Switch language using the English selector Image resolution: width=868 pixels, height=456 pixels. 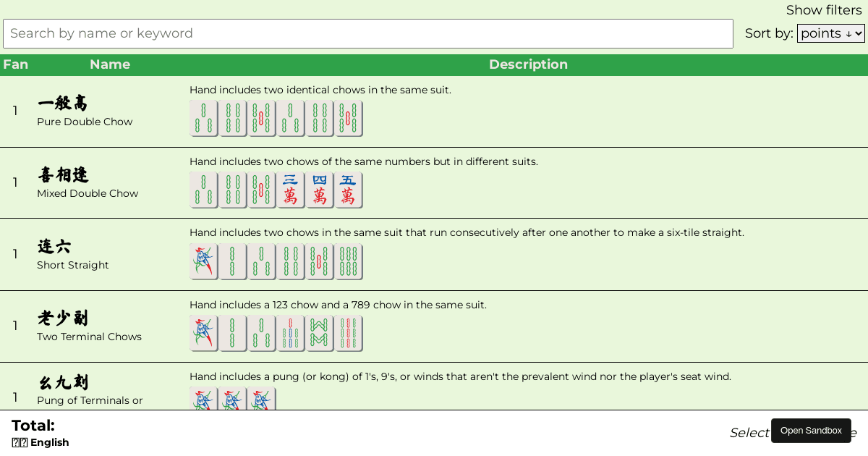click(x=40, y=442)
